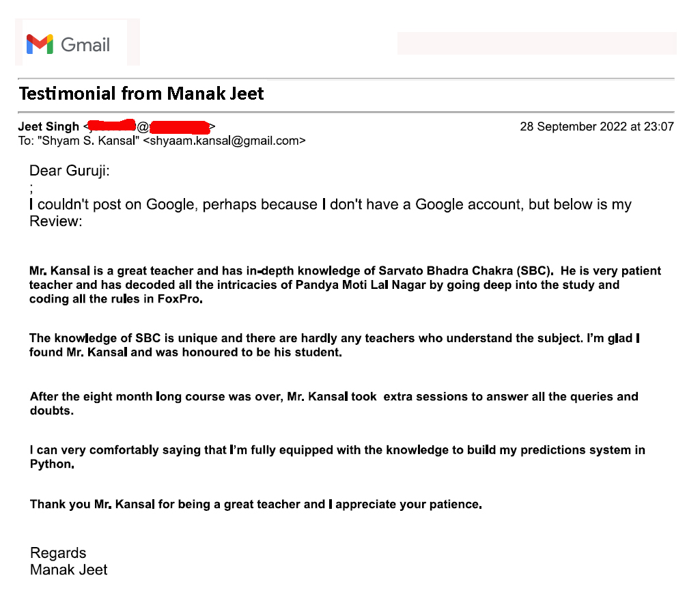700x601 pixels.
Task: Click sender name Jeet Singh
Action: tap(48, 127)
